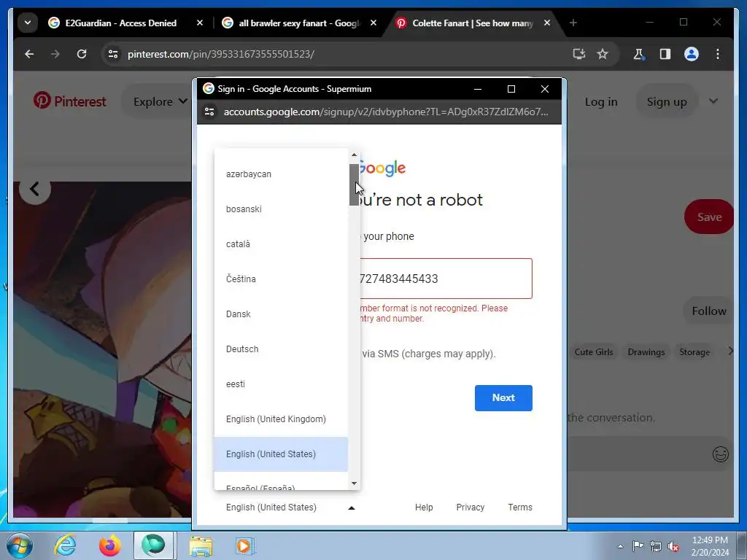This screenshot has height=560, width=747.
Task: Select the Cute Girls tag
Action: tap(594, 352)
